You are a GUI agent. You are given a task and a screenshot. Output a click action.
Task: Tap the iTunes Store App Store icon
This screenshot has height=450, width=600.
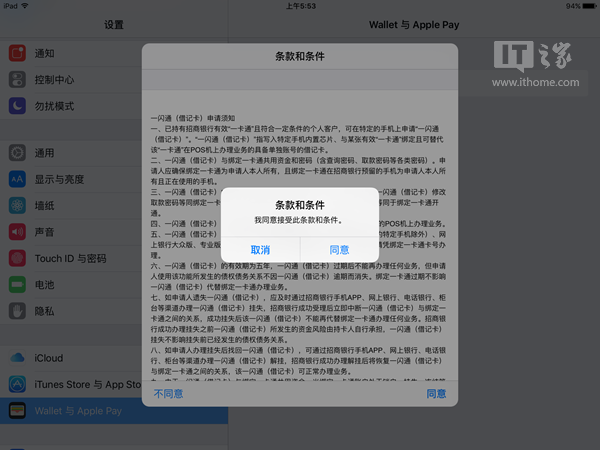click(x=17, y=384)
